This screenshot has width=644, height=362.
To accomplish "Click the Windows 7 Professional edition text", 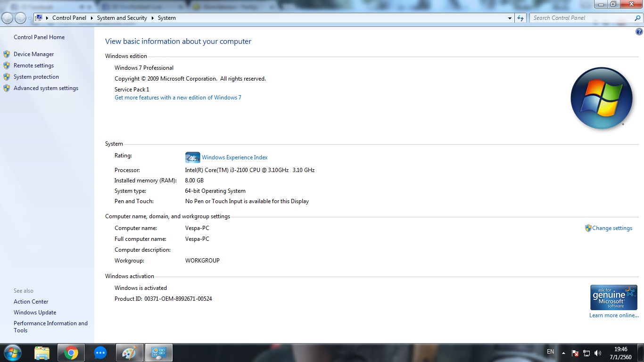I will click(144, 68).
